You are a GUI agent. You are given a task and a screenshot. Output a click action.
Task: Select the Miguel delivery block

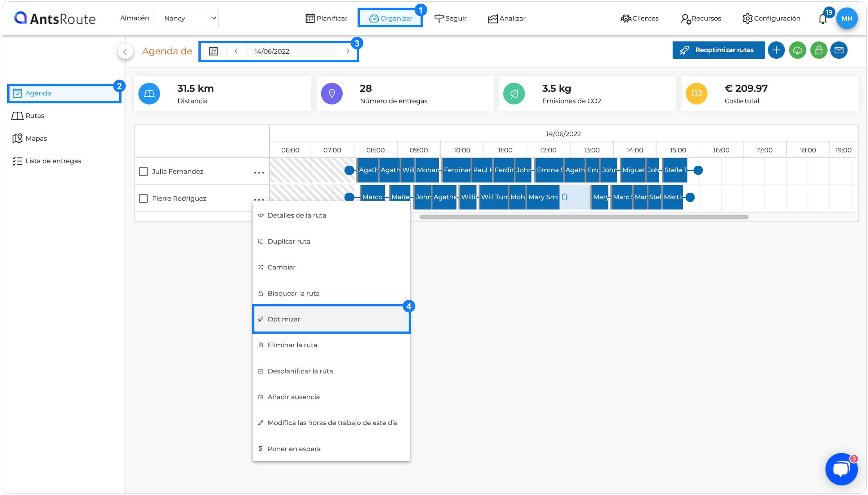633,170
